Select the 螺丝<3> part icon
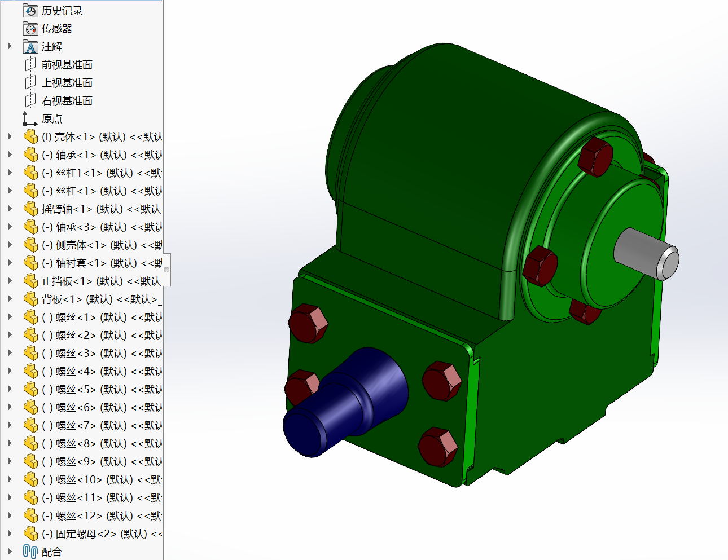The height and width of the screenshot is (560, 728). pyautogui.click(x=30, y=354)
